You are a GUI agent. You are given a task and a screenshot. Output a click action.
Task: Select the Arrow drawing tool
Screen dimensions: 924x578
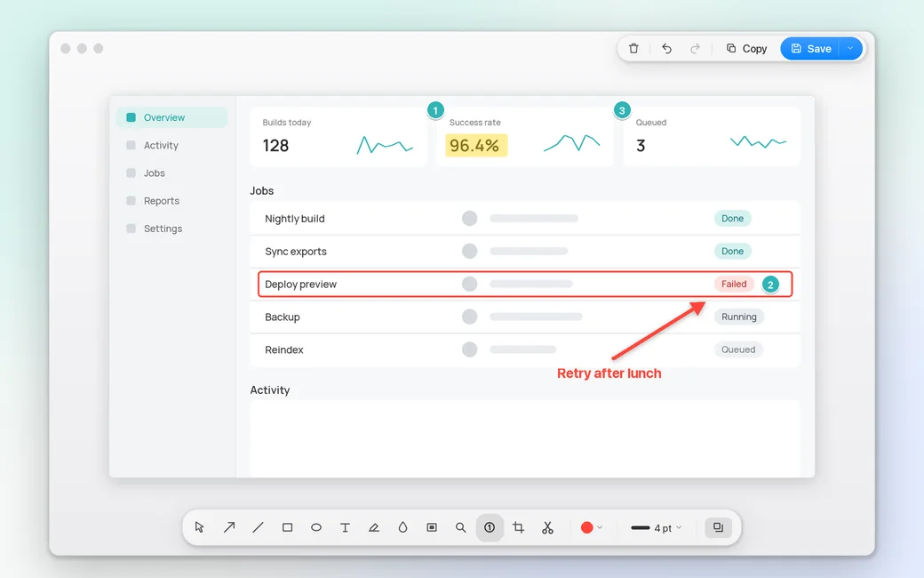coord(229,527)
